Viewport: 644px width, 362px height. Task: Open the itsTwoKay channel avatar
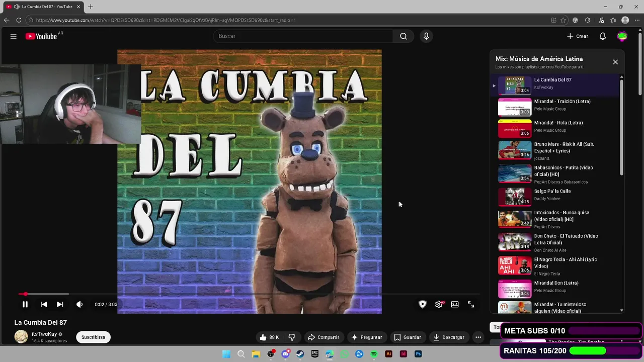pos(21,337)
